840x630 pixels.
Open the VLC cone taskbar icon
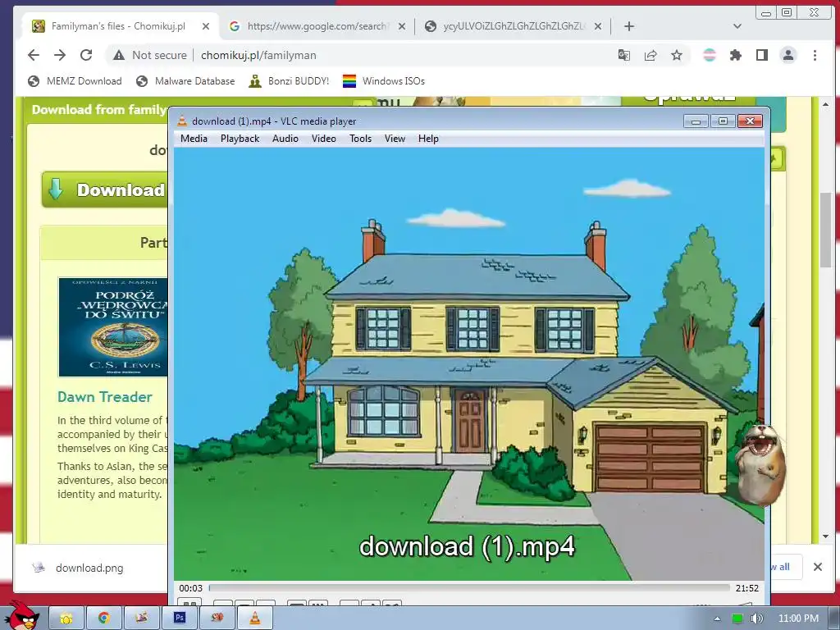(255, 619)
